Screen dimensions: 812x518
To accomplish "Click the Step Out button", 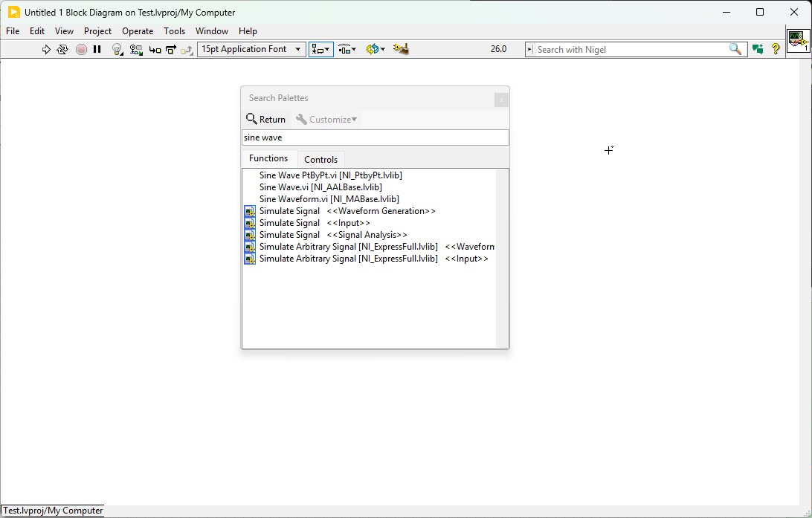I will pos(187,50).
